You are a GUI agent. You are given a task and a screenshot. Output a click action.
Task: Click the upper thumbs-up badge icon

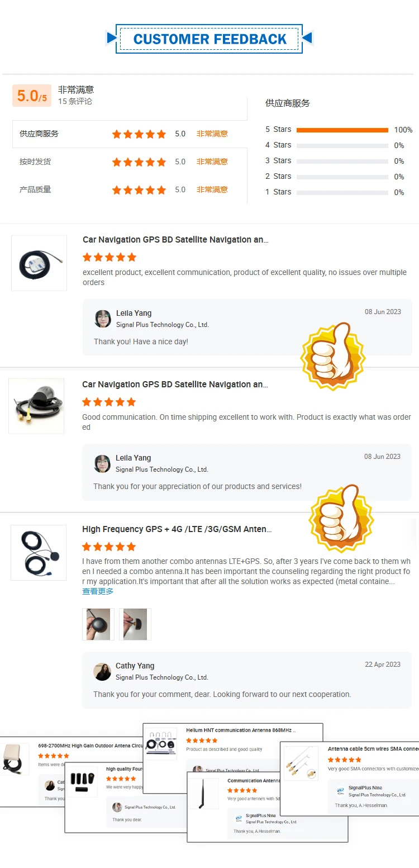pos(333,357)
